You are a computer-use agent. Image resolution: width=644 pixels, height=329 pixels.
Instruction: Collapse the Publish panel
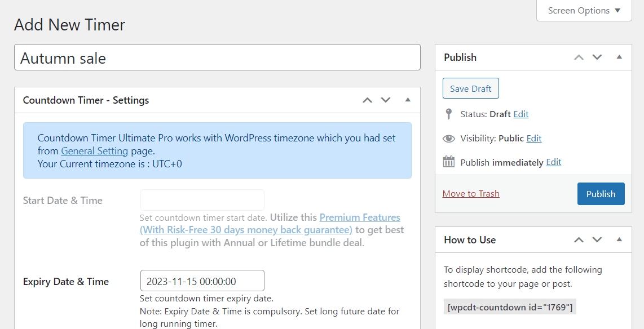click(619, 57)
